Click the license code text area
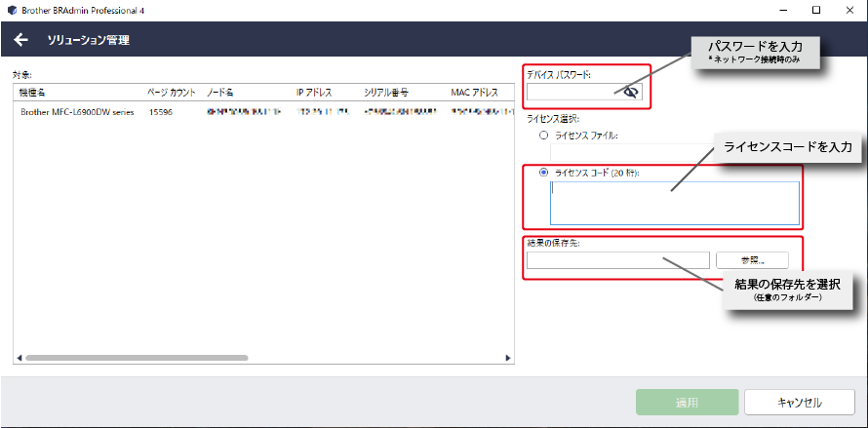 point(674,203)
